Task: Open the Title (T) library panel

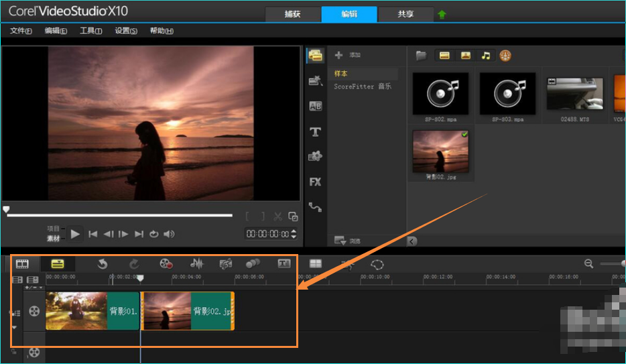Action: 315,132
